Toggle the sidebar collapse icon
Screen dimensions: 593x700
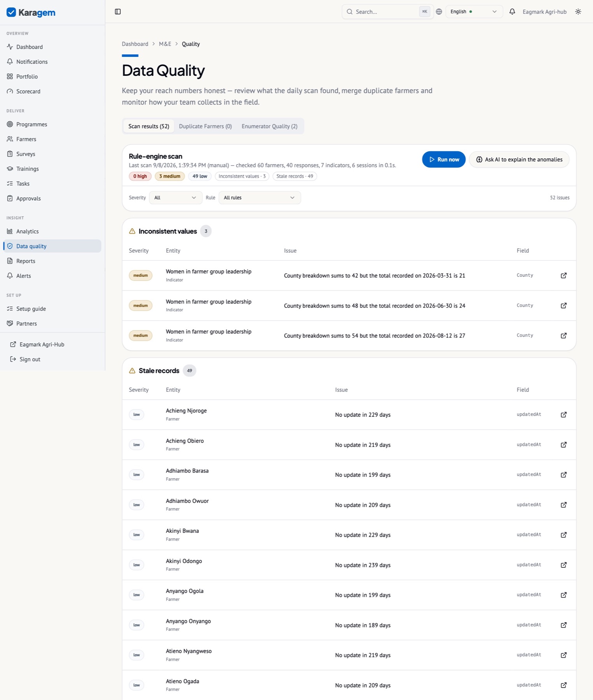pyautogui.click(x=118, y=12)
